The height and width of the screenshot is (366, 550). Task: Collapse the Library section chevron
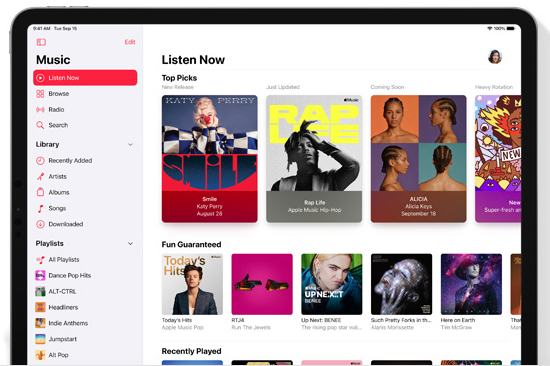[130, 145]
